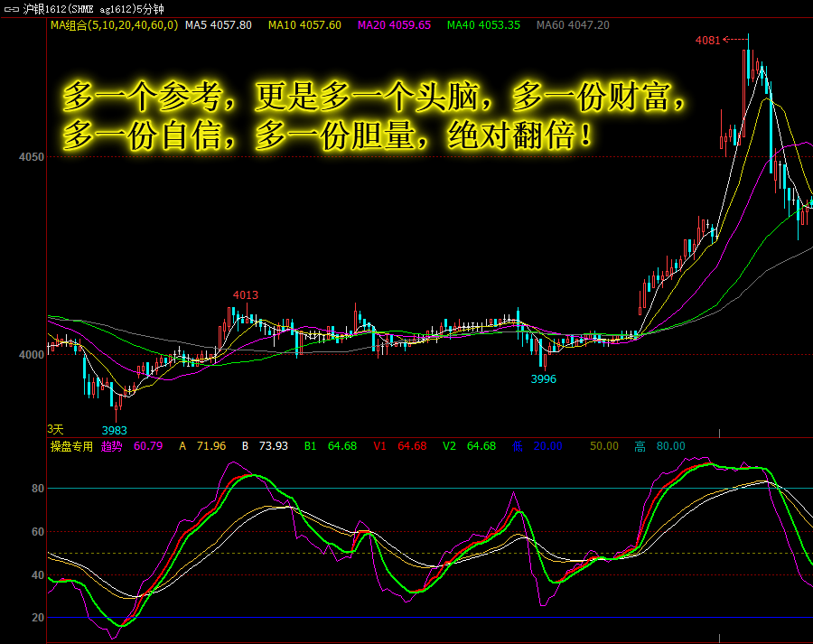Click the 3天 period label
The image size is (813, 644).
(55, 429)
